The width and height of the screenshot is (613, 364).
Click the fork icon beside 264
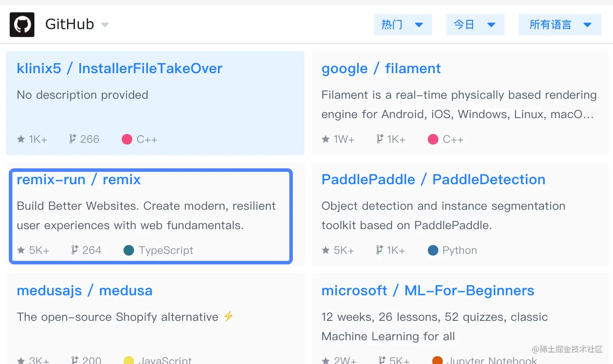coord(75,250)
